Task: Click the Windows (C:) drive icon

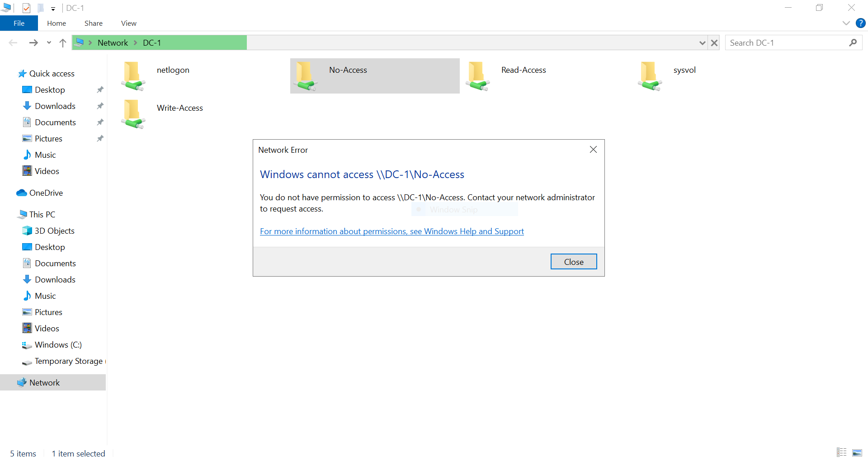Action: [27, 345]
